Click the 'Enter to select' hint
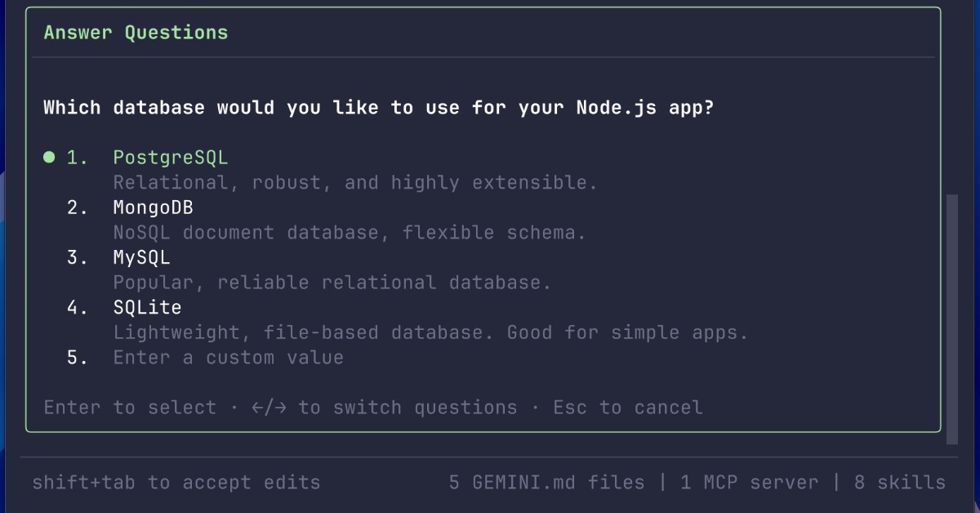The image size is (980, 513). point(130,408)
